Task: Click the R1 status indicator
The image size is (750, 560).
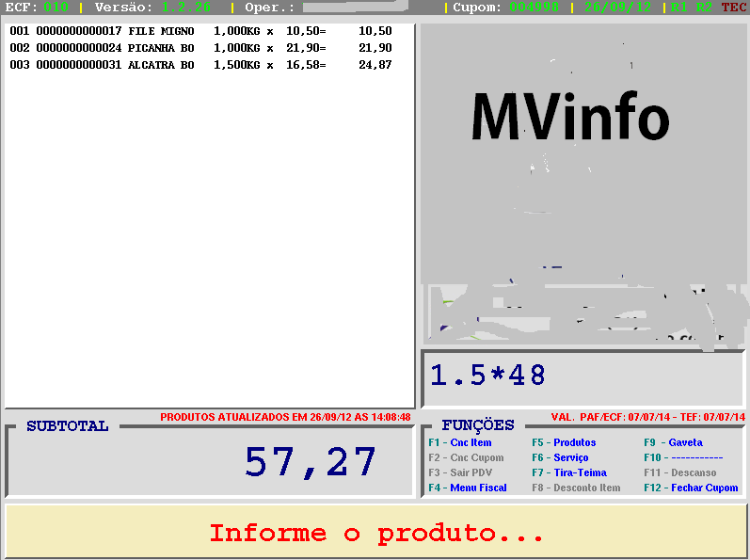Action: 679,8
